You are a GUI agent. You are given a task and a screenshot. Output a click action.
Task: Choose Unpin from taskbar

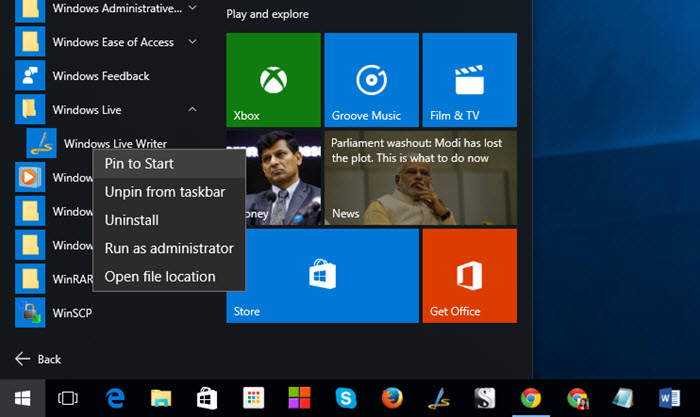pyautogui.click(x=169, y=192)
